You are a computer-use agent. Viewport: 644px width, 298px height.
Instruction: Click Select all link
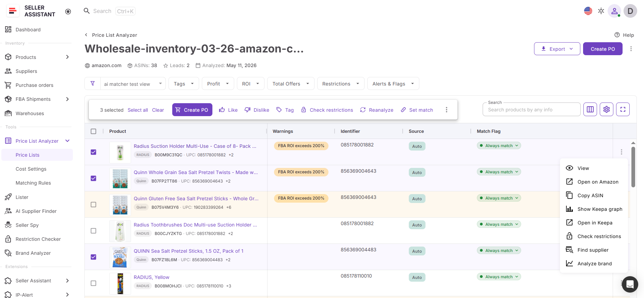138,110
